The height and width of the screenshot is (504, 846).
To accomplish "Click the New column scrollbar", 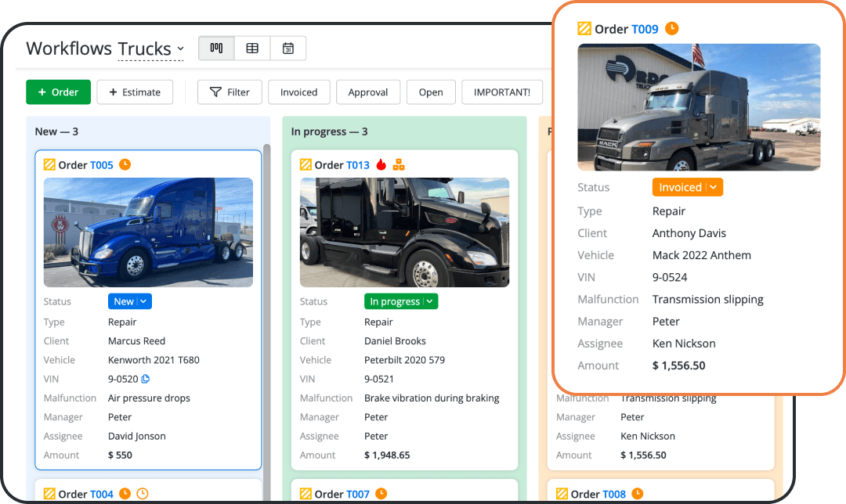I will coord(266,323).
